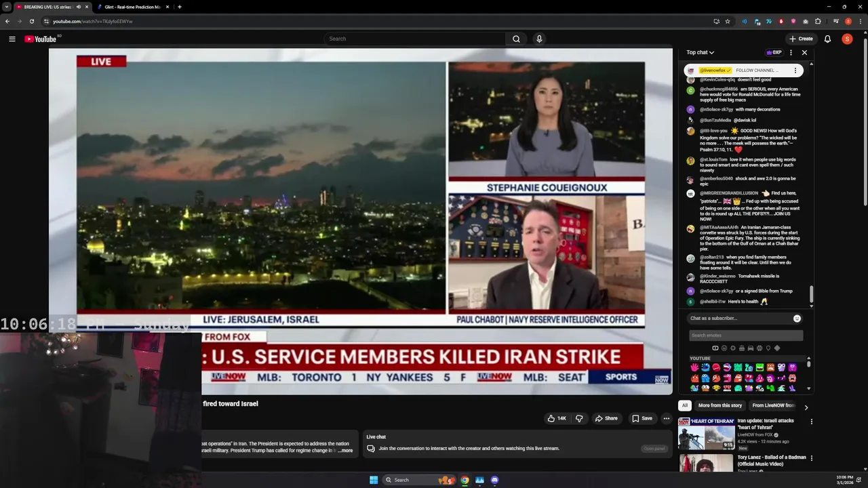This screenshot has width=868, height=488.
Task: Open the emoji picker smiley in chat input
Action: tap(797, 318)
